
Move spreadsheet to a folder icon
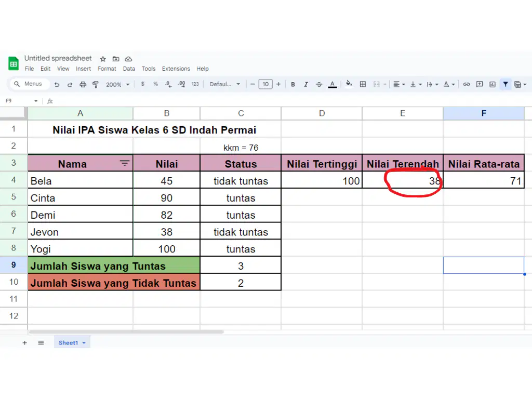click(116, 59)
